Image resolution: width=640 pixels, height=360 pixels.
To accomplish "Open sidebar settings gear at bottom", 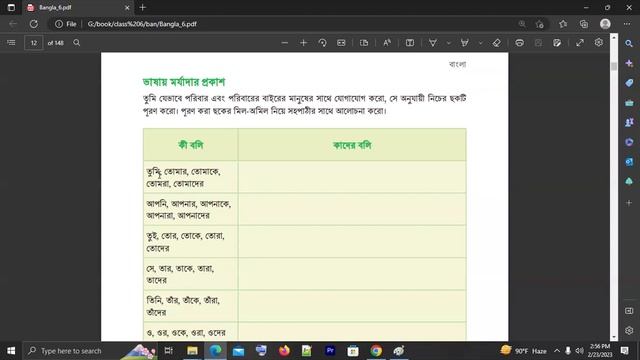I will 629,330.
